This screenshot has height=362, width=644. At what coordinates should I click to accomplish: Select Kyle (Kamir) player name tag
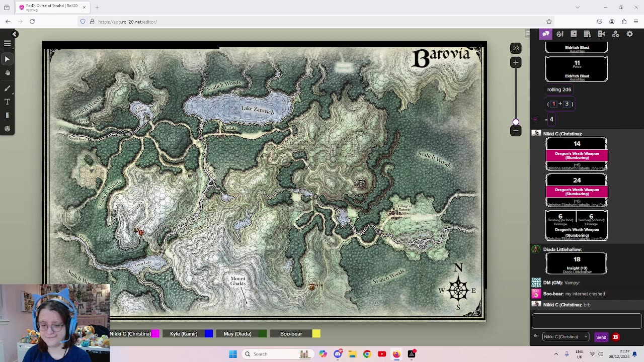coord(184,334)
